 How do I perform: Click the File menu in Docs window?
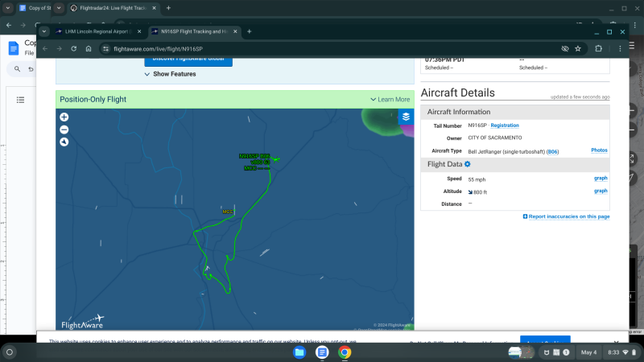click(x=29, y=53)
